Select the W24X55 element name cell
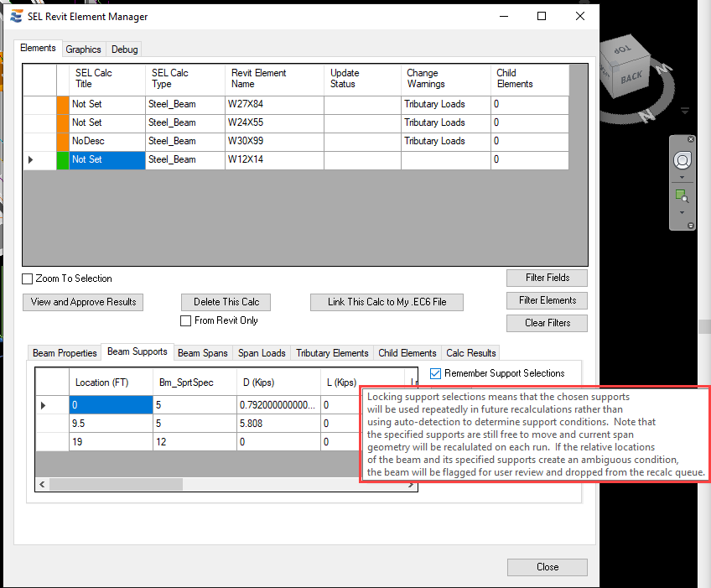This screenshot has height=588, width=711. pyautogui.click(x=274, y=123)
